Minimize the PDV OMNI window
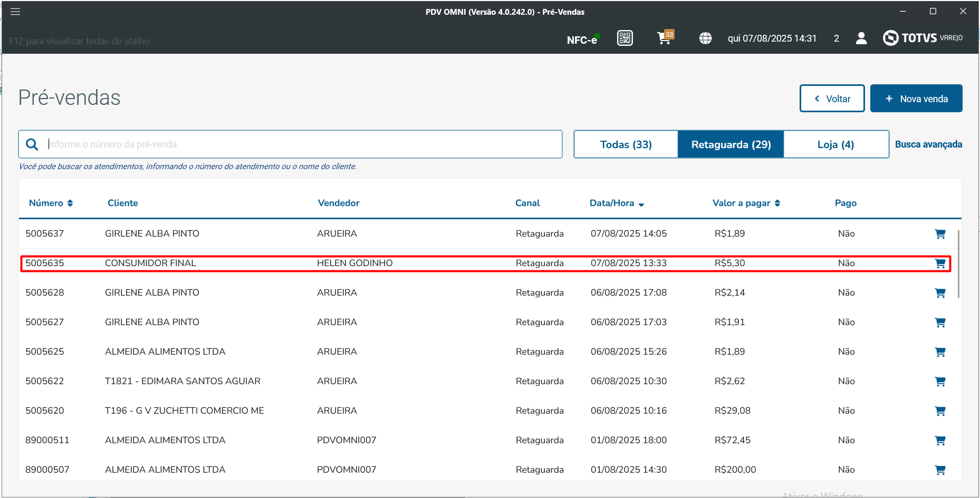 pyautogui.click(x=904, y=11)
